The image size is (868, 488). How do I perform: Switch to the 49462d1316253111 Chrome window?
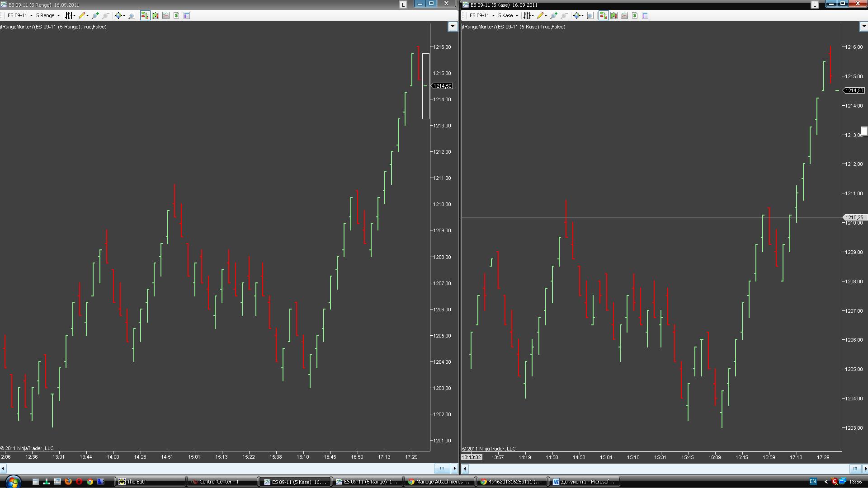[x=512, y=482]
